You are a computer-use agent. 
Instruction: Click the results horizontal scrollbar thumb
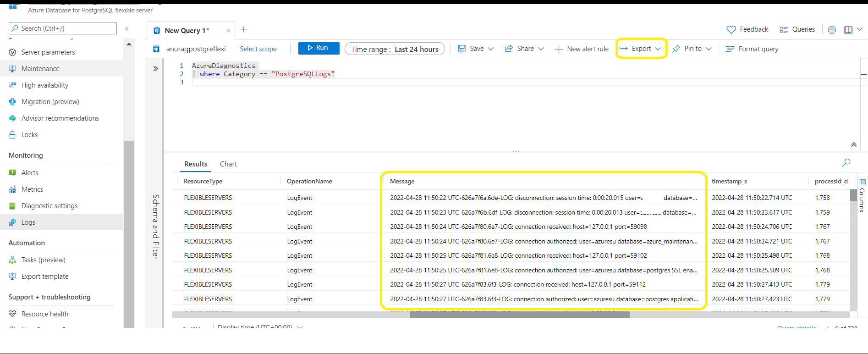click(520, 315)
